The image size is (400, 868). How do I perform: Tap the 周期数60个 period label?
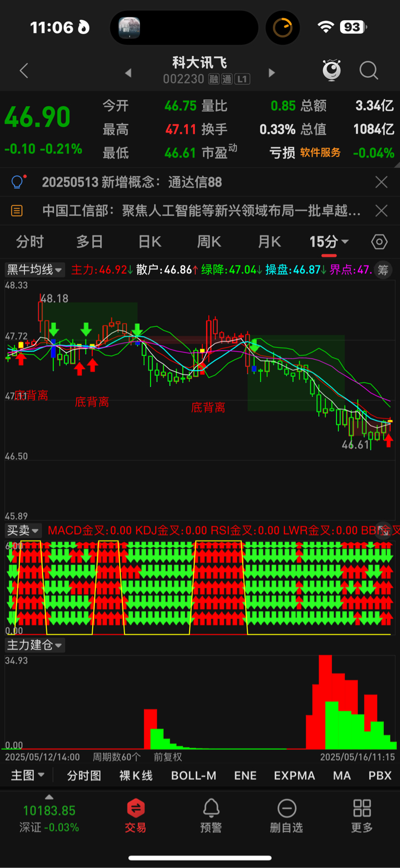tap(117, 757)
